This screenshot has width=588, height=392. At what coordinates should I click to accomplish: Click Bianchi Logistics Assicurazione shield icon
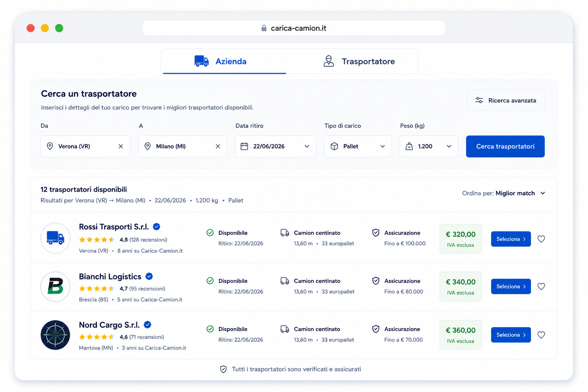point(376,281)
